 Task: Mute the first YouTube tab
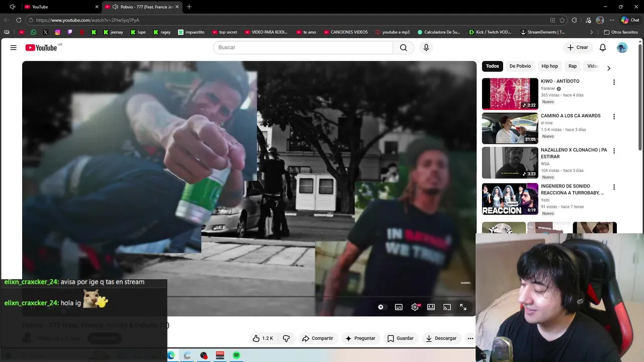[x=13, y=7]
